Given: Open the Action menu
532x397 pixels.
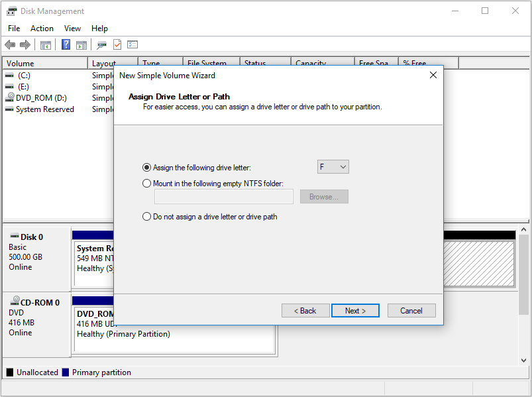Looking at the screenshot, I should tap(42, 28).
